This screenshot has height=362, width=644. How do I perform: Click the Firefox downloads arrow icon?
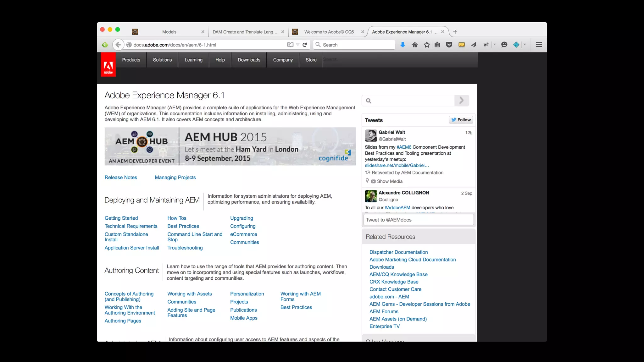pyautogui.click(x=402, y=45)
